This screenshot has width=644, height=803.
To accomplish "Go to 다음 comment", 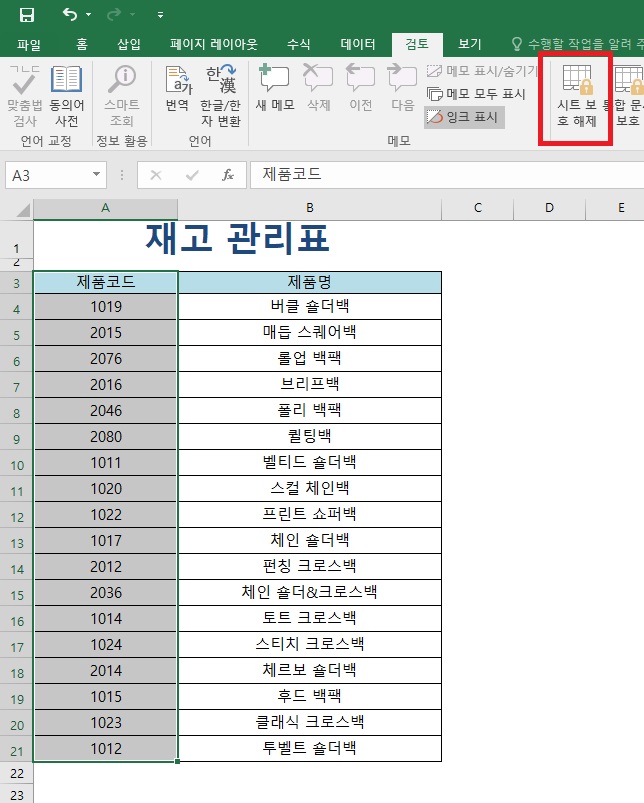I will 402,88.
